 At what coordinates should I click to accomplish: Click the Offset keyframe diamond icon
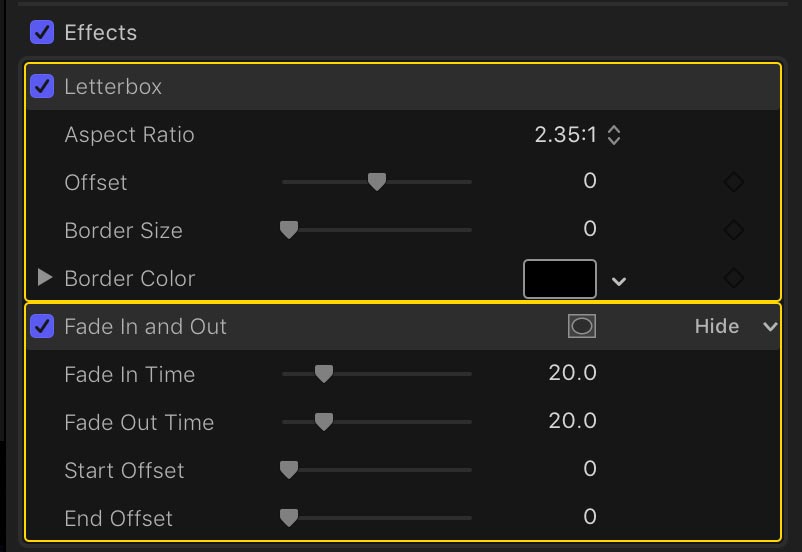734,182
